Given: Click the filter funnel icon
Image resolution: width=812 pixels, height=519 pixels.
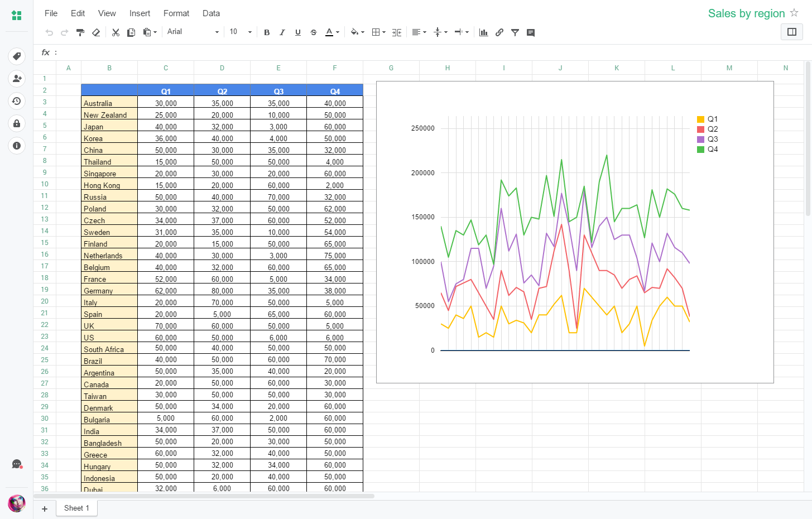Looking at the screenshot, I should pos(515,32).
